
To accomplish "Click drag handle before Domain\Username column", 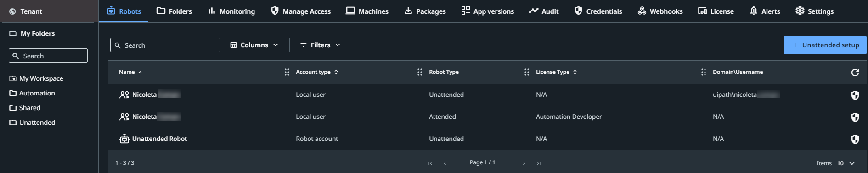I will pos(704,72).
